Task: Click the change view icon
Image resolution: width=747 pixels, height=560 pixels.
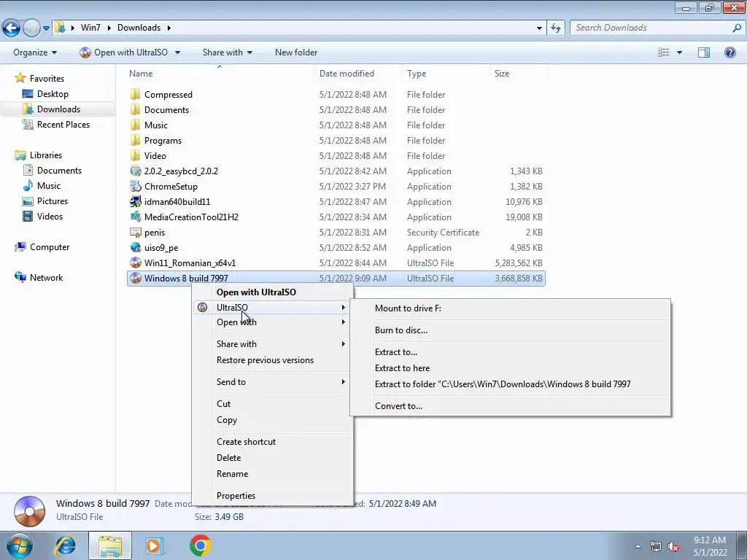Action: [664, 52]
